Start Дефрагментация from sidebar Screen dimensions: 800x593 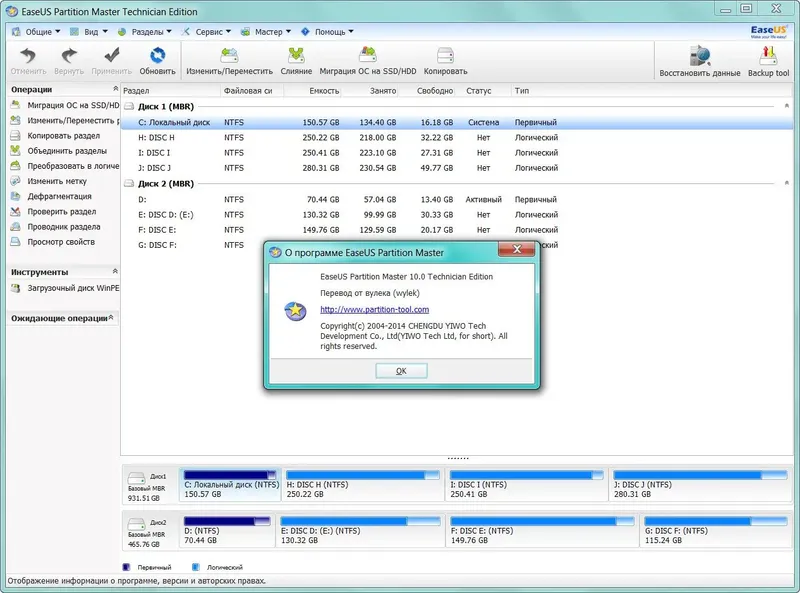[x=52, y=196]
